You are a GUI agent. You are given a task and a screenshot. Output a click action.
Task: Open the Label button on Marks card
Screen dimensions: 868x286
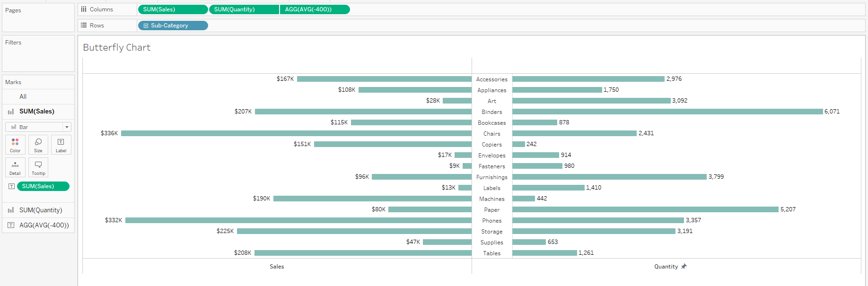click(61, 144)
